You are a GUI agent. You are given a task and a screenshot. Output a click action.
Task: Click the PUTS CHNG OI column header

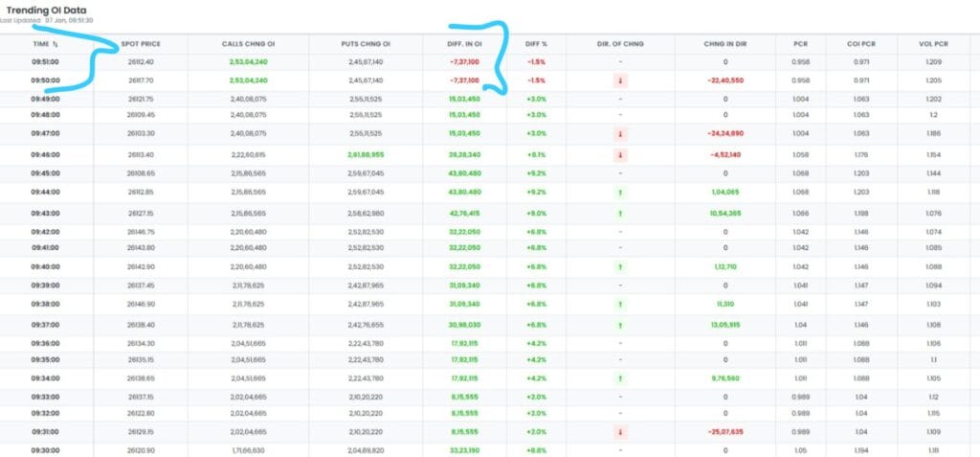(366, 44)
